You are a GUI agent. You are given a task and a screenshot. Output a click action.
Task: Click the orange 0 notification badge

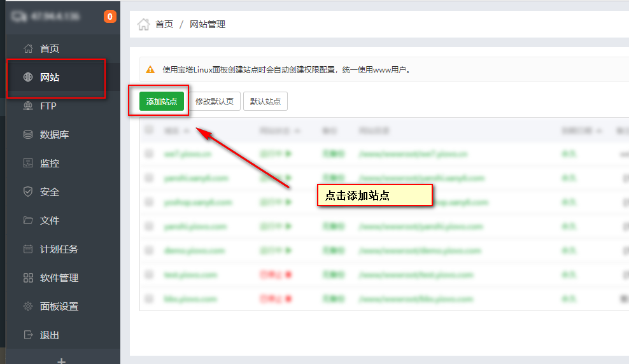110,17
